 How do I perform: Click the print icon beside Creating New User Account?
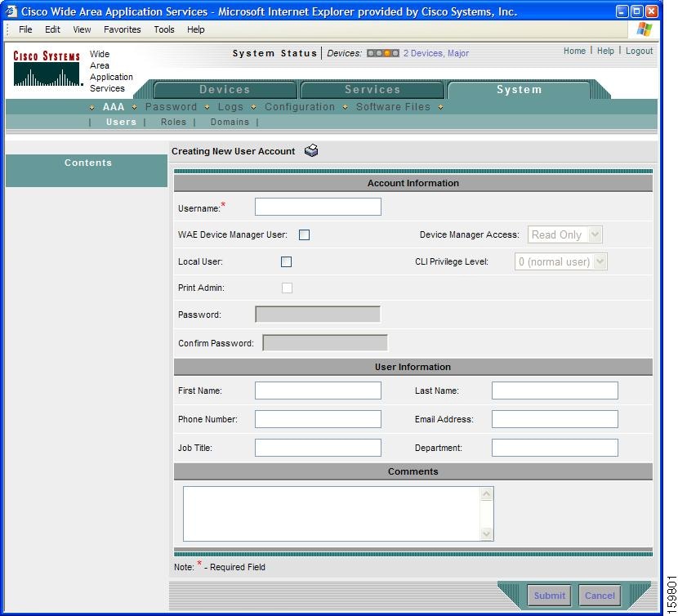311,150
